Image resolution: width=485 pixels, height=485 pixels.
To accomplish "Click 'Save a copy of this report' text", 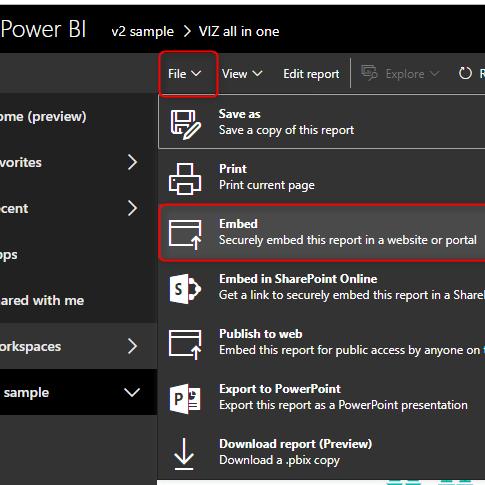I will (x=286, y=130).
